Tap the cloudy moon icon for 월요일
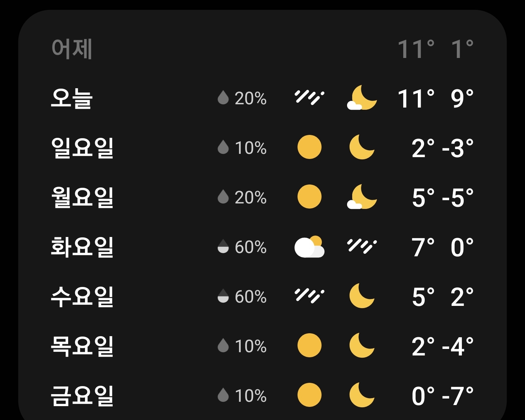 tap(361, 197)
